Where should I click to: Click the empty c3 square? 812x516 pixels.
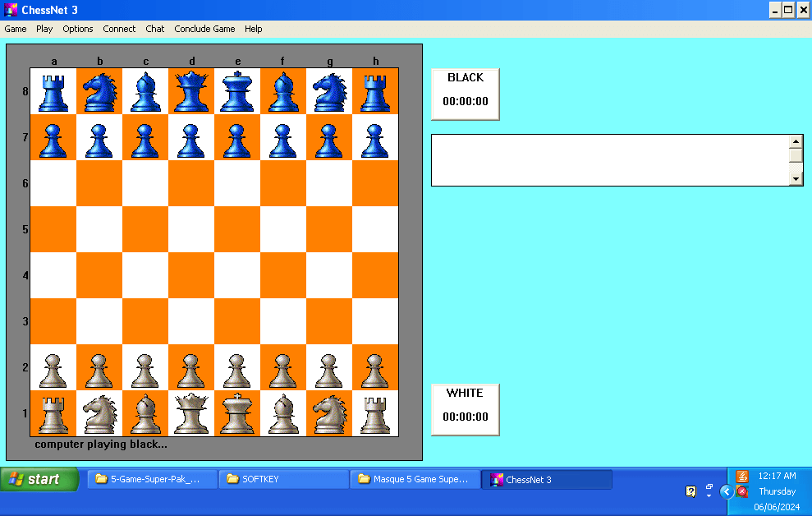click(x=145, y=321)
